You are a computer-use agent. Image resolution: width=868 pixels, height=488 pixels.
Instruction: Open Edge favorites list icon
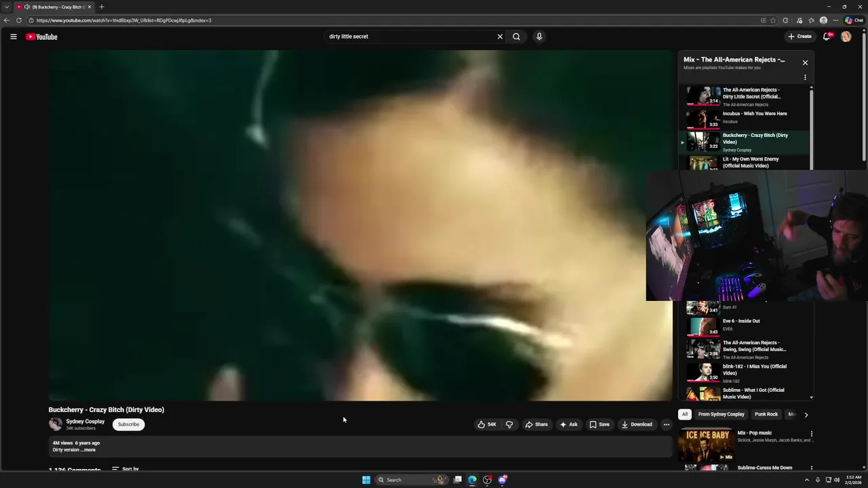[x=811, y=20]
